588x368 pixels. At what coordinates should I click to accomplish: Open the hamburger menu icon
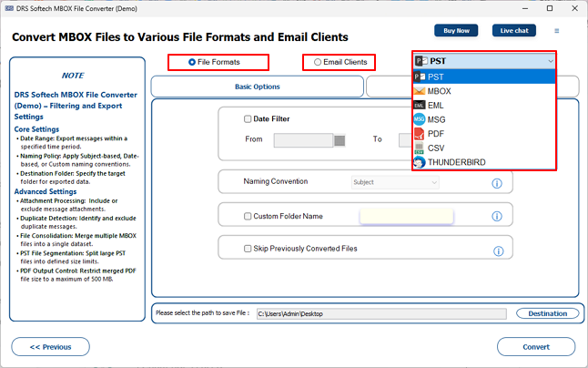(556, 31)
